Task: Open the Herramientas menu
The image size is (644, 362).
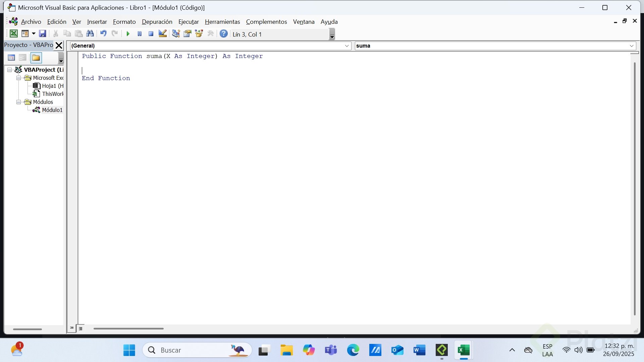Action: [x=222, y=22]
